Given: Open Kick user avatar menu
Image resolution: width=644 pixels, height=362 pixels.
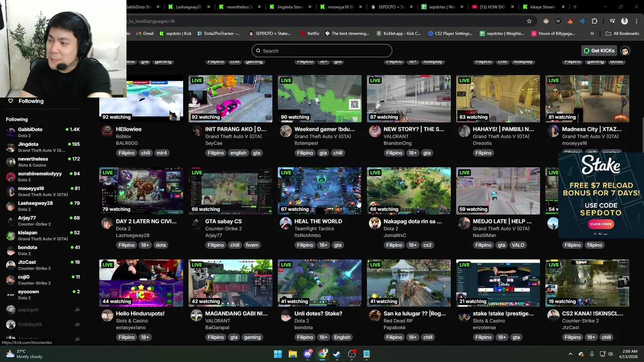Looking at the screenshot, I should [625, 51].
